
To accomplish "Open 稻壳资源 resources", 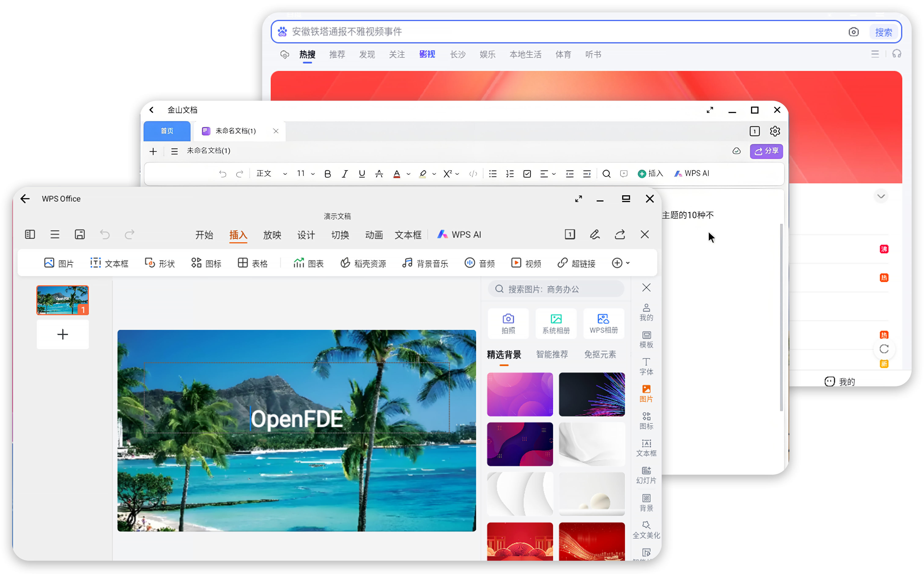I will 363,263.
